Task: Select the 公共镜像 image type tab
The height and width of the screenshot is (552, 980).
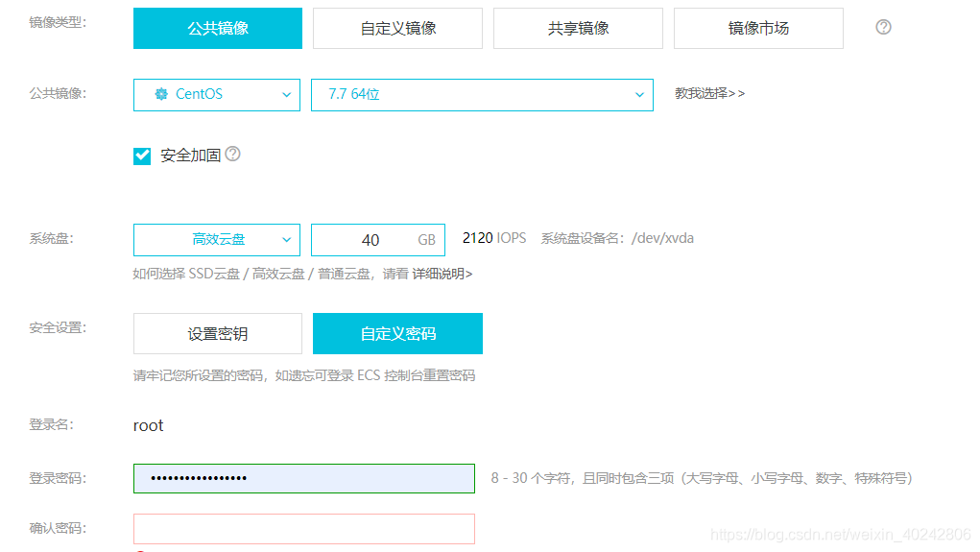Action: (218, 28)
